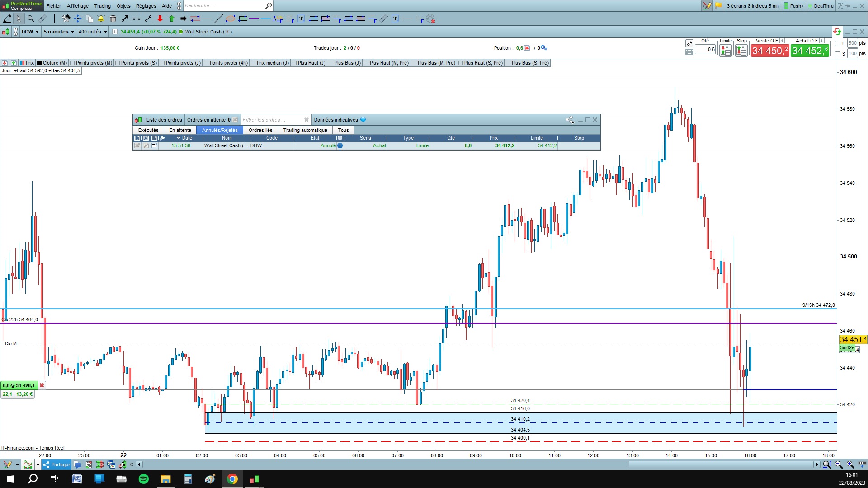Open the Trading menu

pyautogui.click(x=102, y=6)
